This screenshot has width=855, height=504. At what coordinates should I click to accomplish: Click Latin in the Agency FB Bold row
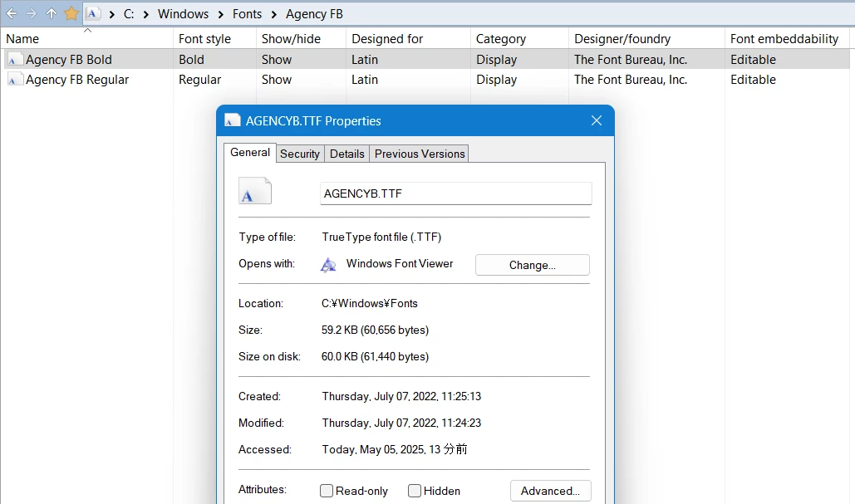coord(365,60)
